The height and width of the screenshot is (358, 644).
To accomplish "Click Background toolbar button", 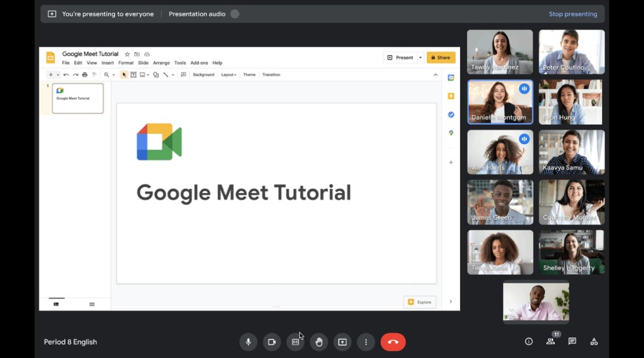I will tap(204, 75).
